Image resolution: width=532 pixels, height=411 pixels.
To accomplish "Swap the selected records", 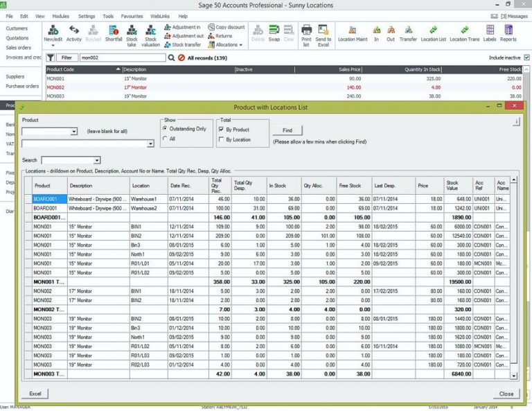I will click(274, 33).
